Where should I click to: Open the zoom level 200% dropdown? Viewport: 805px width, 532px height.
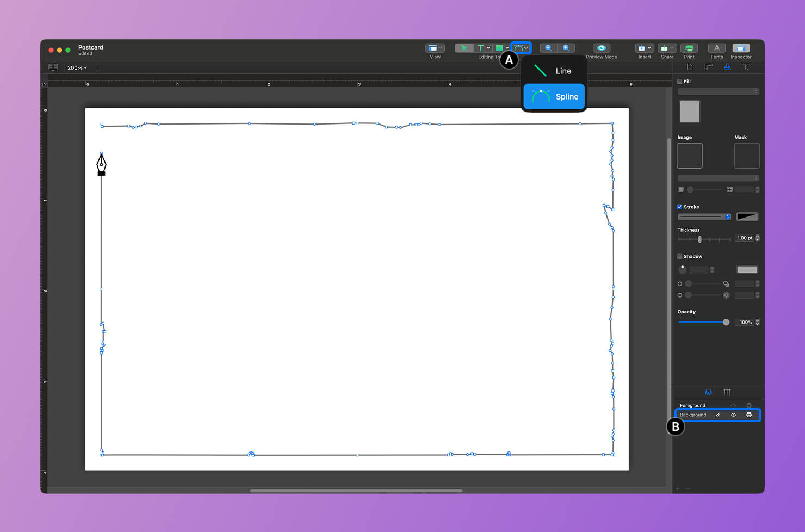pos(77,67)
